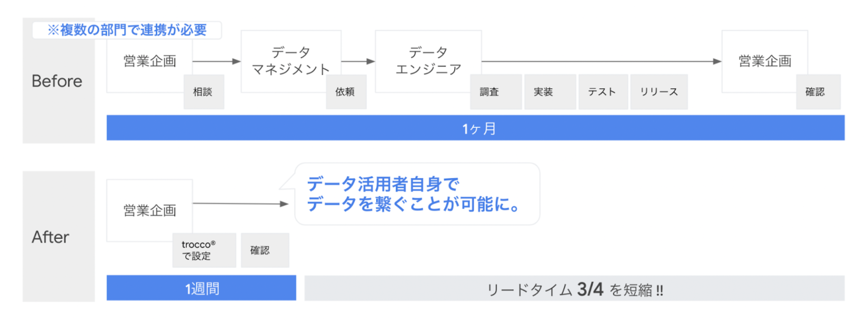Click the 実装 step tag
The height and width of the screenshot is (325, 868).
click(x=550, y=92)
